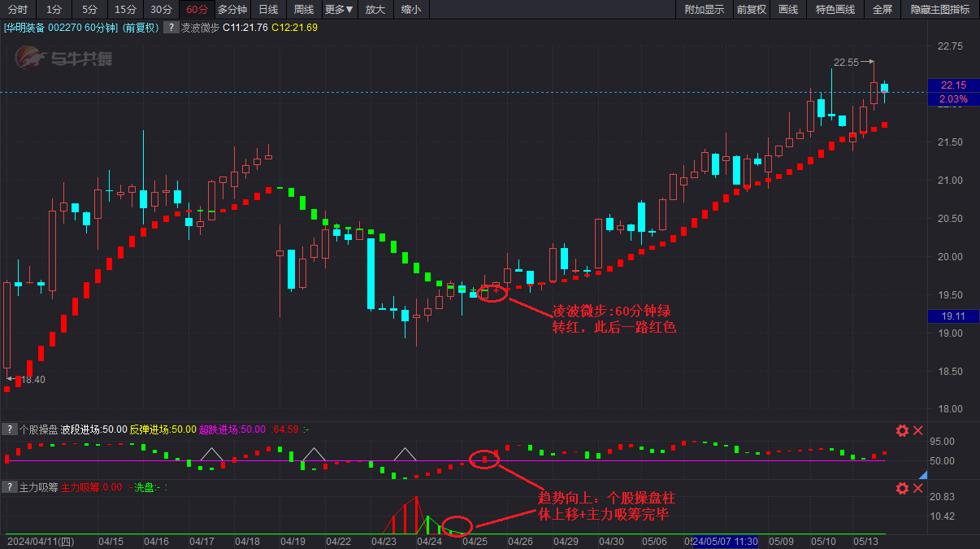Enter 全屏 full screen mode

[882, 10]
